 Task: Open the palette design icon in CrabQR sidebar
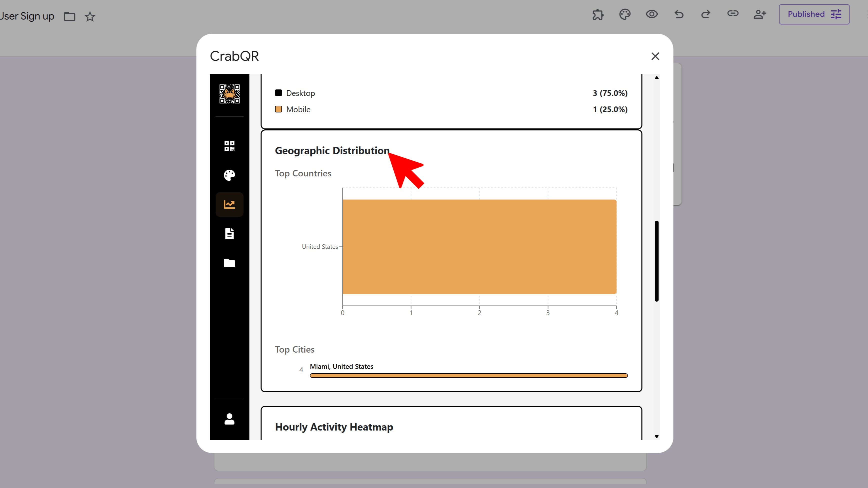pyautogui.click(x=229, y=175)
